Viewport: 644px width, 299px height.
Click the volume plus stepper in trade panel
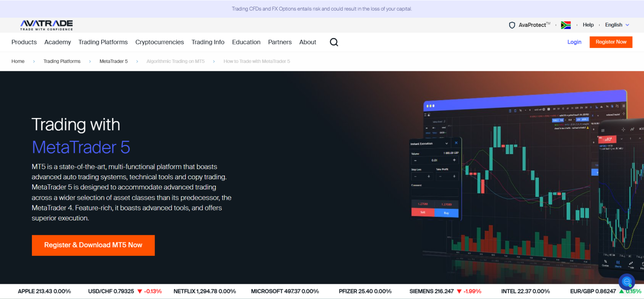[454, 160]
